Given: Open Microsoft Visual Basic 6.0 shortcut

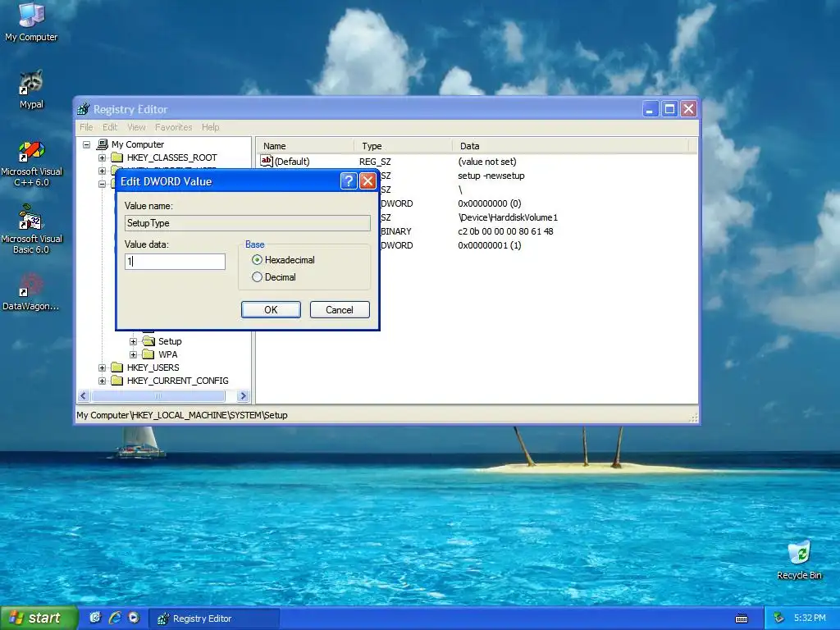Looking at the screenshot, I should coord(31,231).
